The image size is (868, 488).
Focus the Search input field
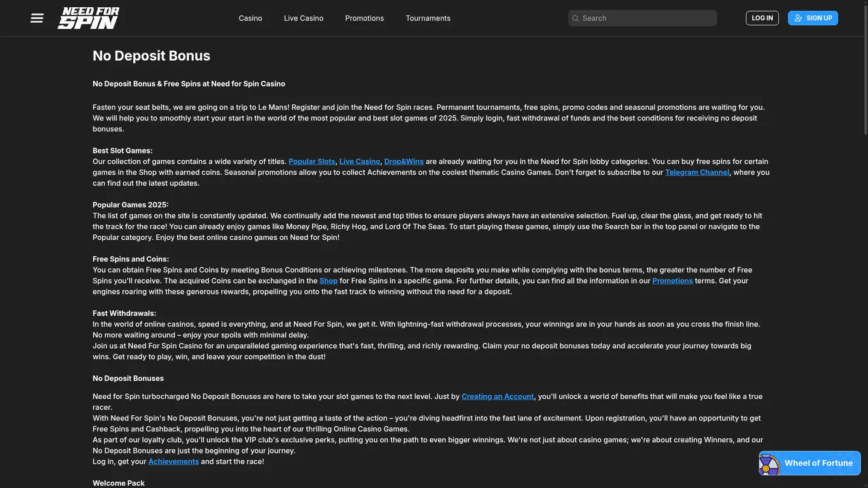click(x=643, y=18)
